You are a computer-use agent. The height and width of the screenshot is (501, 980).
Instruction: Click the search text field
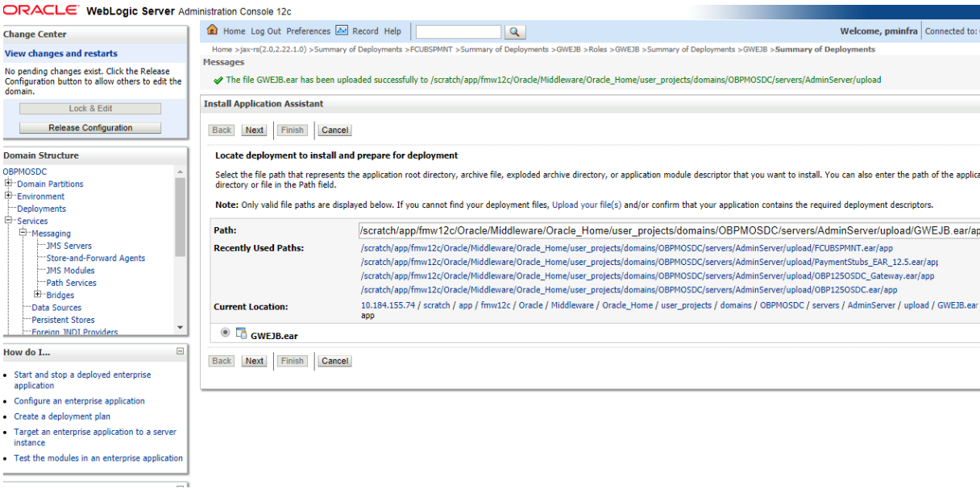point(458,31)
